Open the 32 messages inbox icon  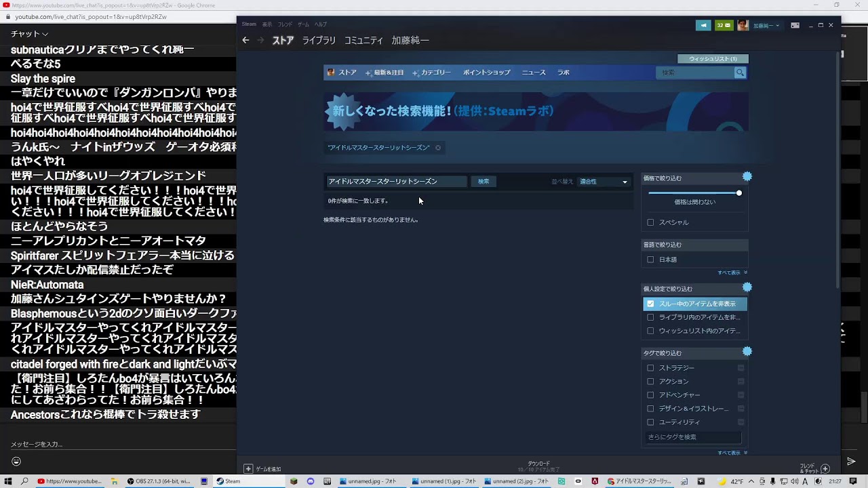click(724, 25)
